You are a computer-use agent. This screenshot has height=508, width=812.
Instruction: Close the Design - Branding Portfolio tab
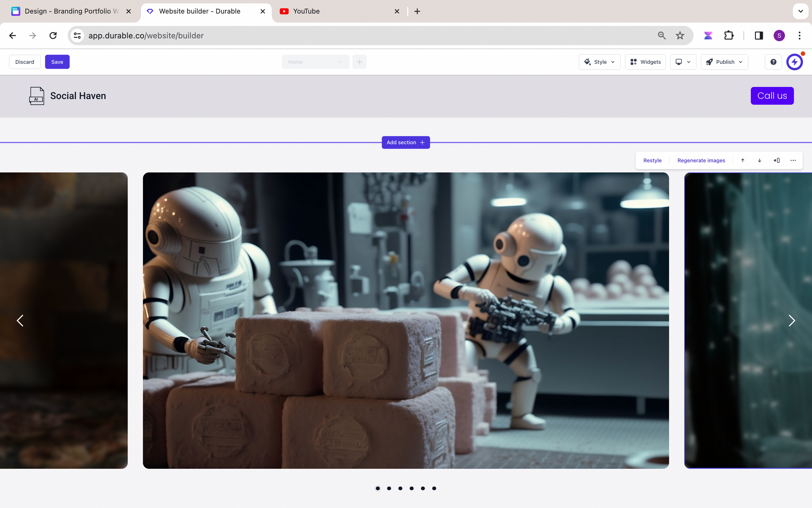point(128,11)
